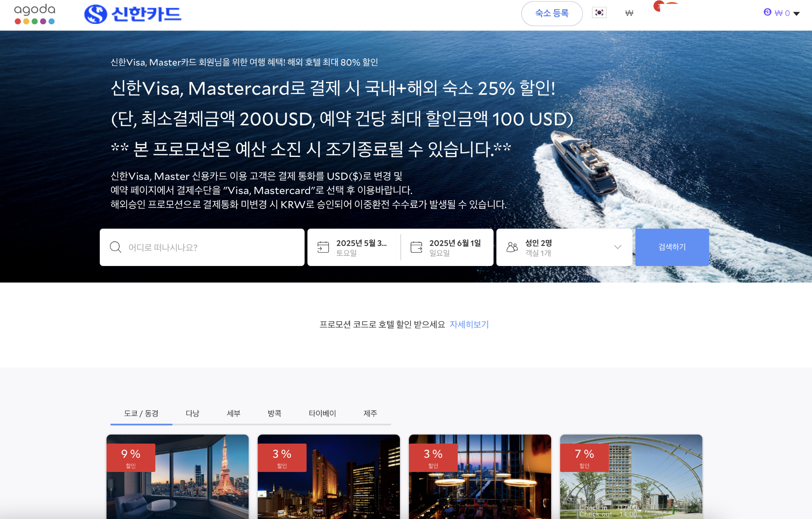
Task: Open language selector Korean flag icon
Action: tap(599, 13)
